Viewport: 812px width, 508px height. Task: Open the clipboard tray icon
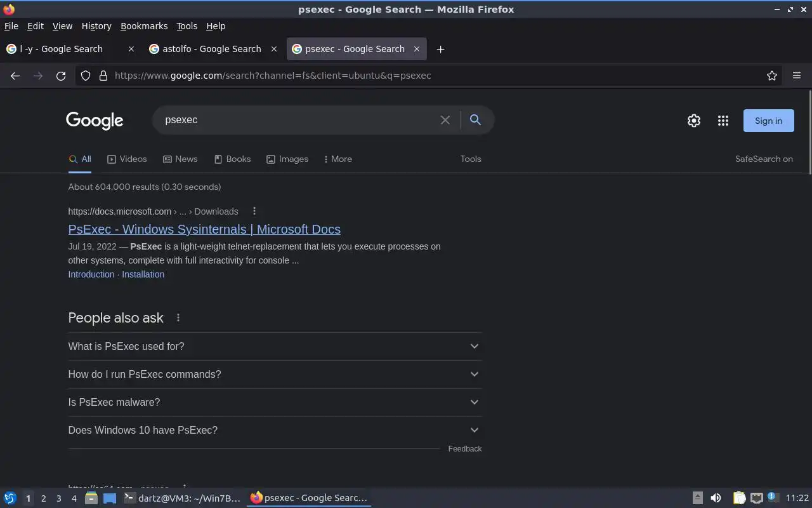739,498
